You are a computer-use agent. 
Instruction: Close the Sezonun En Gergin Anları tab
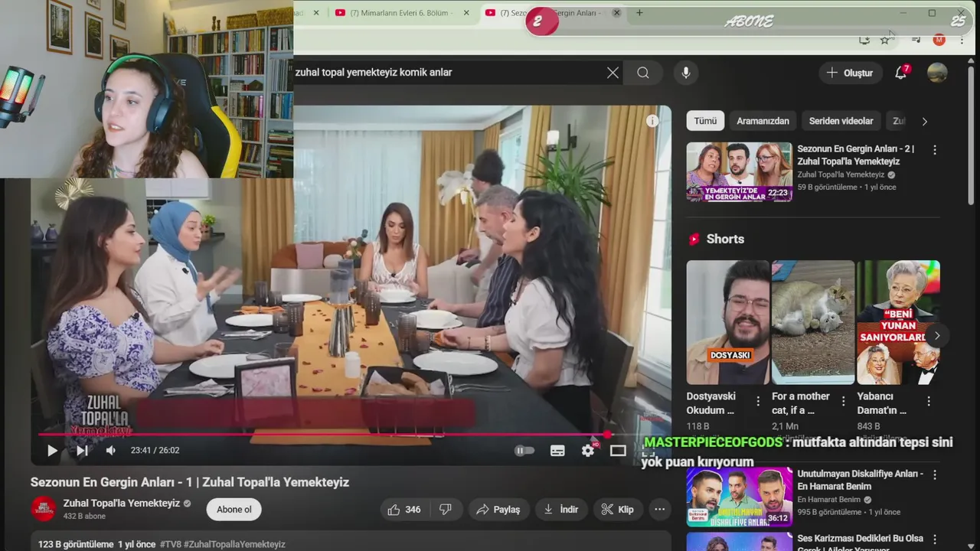pos(616,13)
